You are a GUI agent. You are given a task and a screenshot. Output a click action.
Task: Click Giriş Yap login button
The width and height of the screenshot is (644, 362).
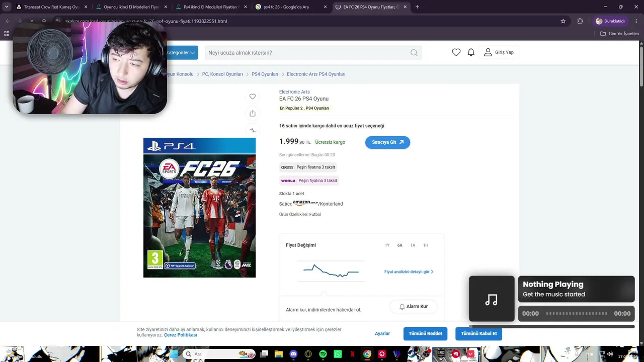(499, 52)
